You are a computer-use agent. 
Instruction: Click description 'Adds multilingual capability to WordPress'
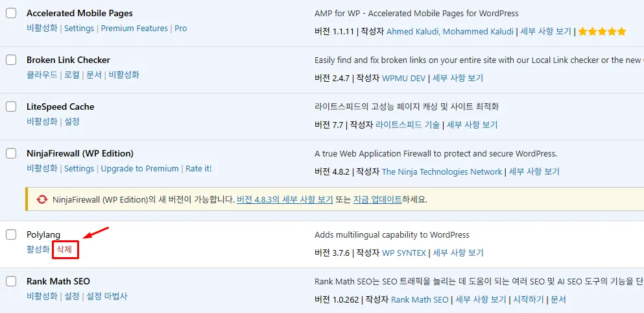tap(392, 235)
